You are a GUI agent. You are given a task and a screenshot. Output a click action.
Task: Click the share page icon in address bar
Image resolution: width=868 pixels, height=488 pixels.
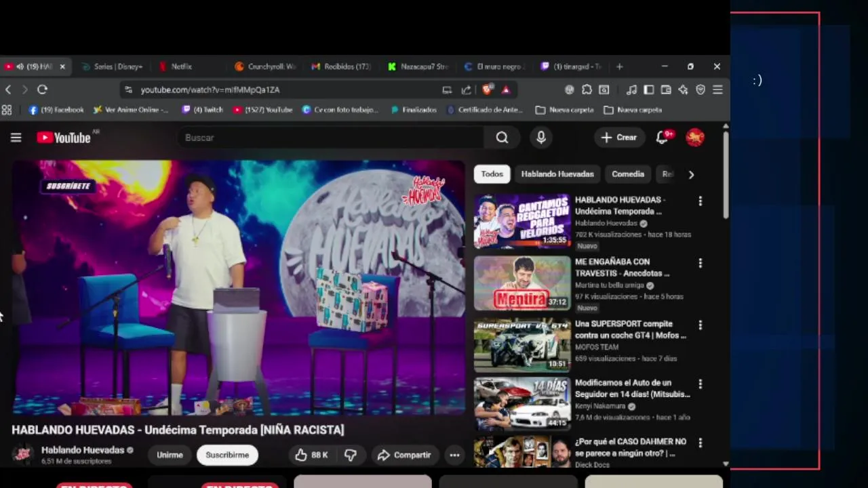pos(467,89)
